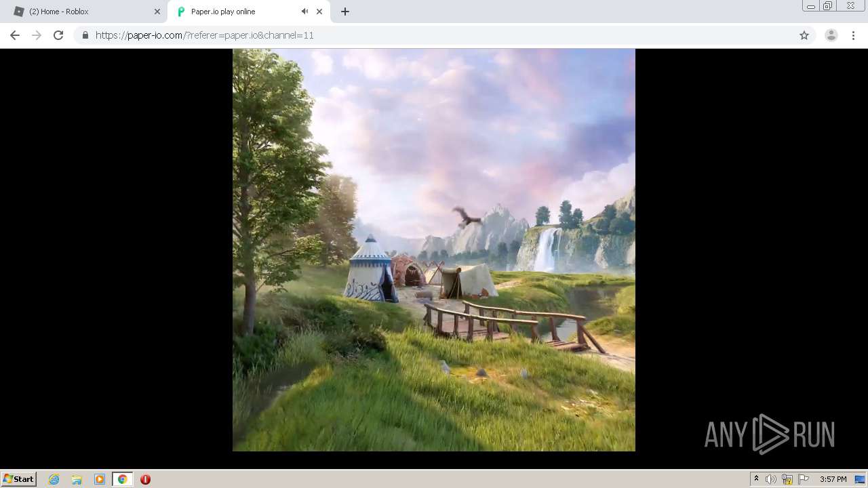Open the red Opera taskbar icon
868x488 pixels.
pos(145,479)
